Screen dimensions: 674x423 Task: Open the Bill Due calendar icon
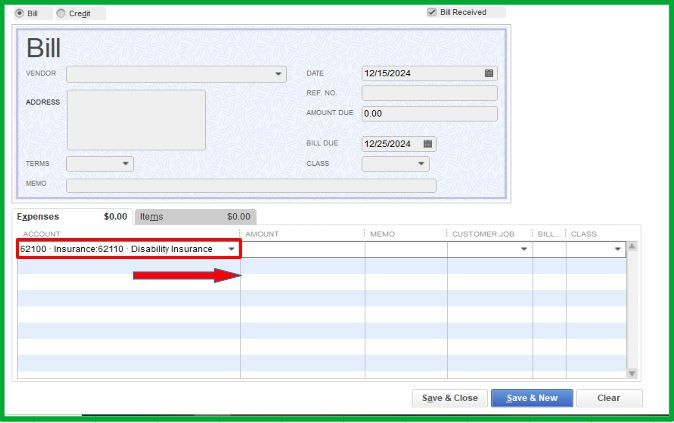tap(428, 144)
